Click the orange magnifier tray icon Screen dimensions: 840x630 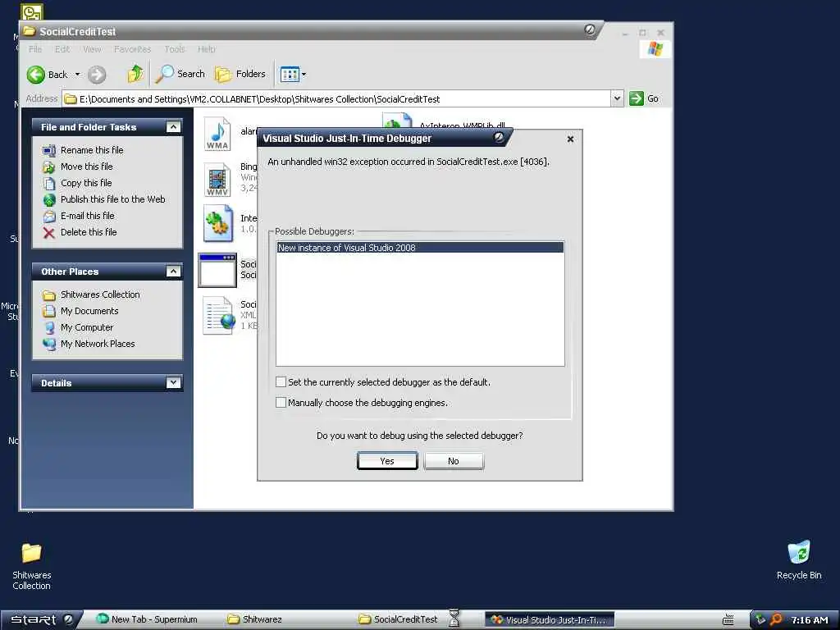(x=777, y=620)
